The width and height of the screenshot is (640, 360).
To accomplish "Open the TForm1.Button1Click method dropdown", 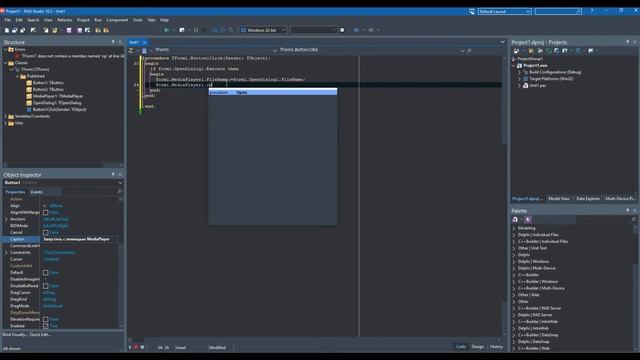I will coord(462,51).
